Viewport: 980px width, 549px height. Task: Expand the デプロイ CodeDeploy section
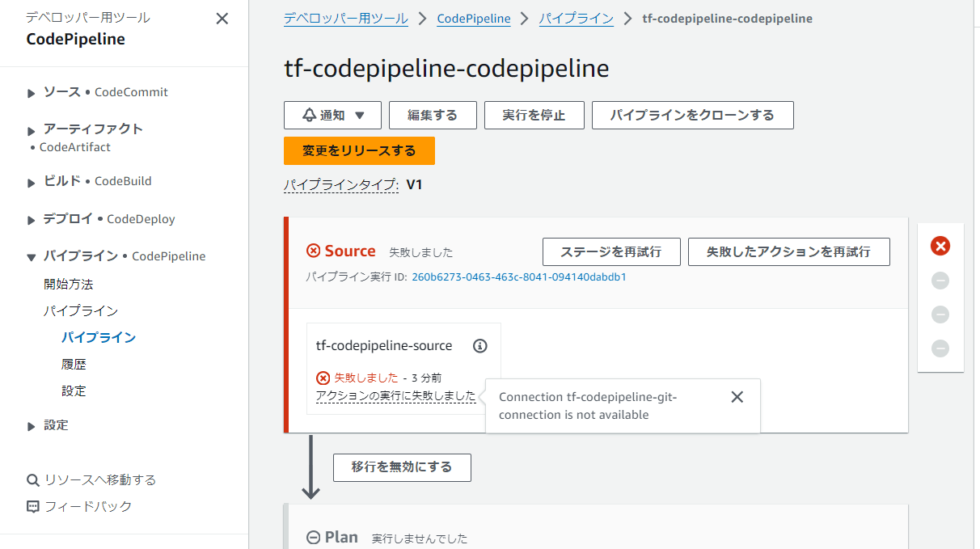click(32, 220)
